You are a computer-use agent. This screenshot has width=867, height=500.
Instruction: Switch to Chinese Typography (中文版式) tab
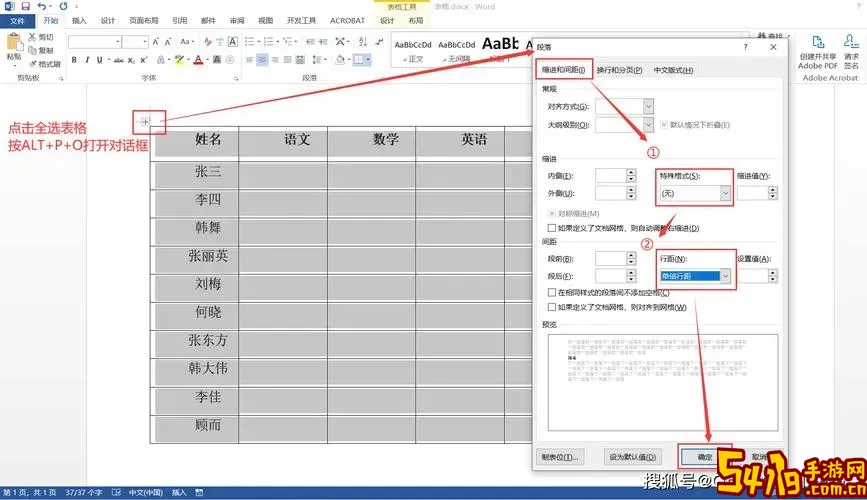click(x=673, y=70)
